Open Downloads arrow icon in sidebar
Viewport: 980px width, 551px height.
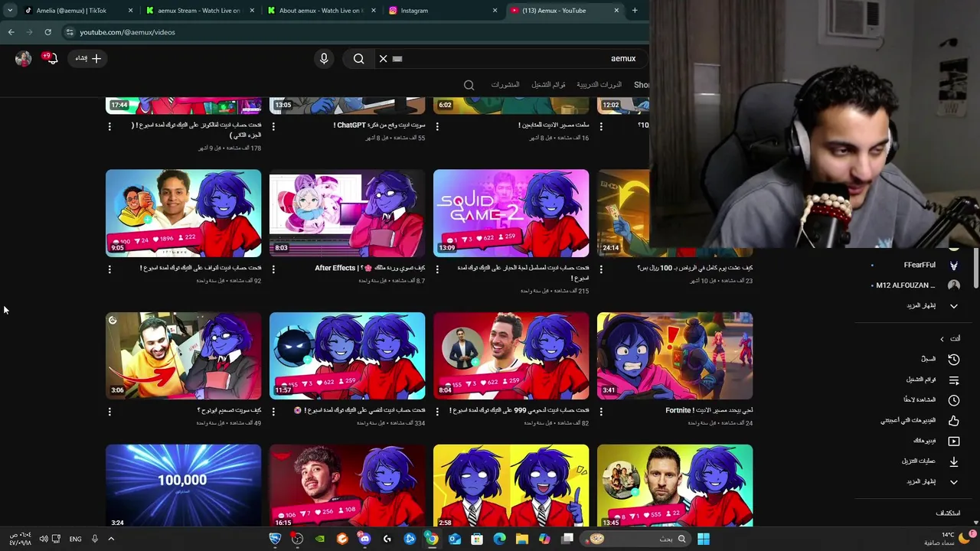tap(954, 461)
